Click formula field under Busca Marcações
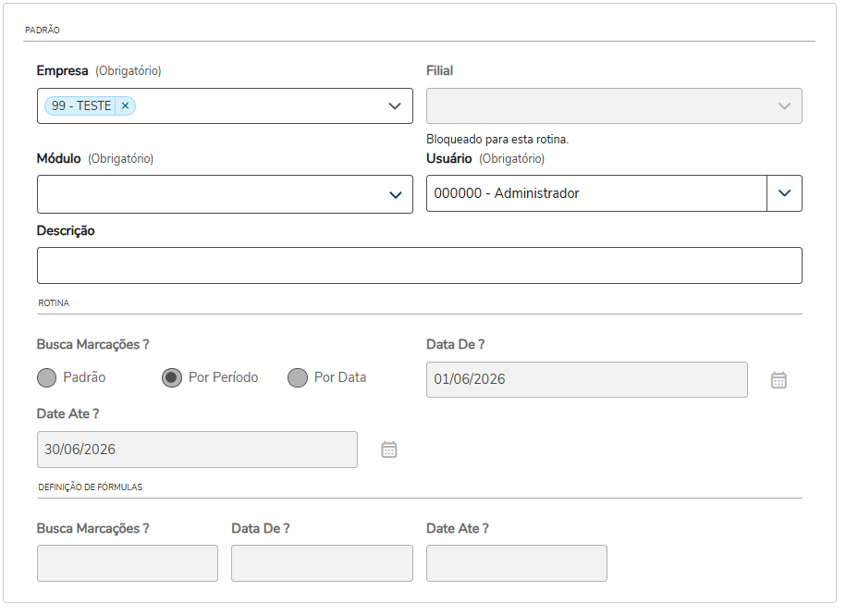The height and width of the screenshot is (616, 846). [x=128, y=563]
